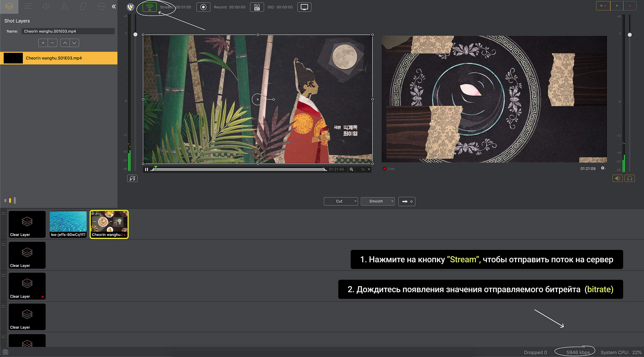644x357 pixels.
Task: Click the ISO: 00:00:00 timer text
Action: 280,7
